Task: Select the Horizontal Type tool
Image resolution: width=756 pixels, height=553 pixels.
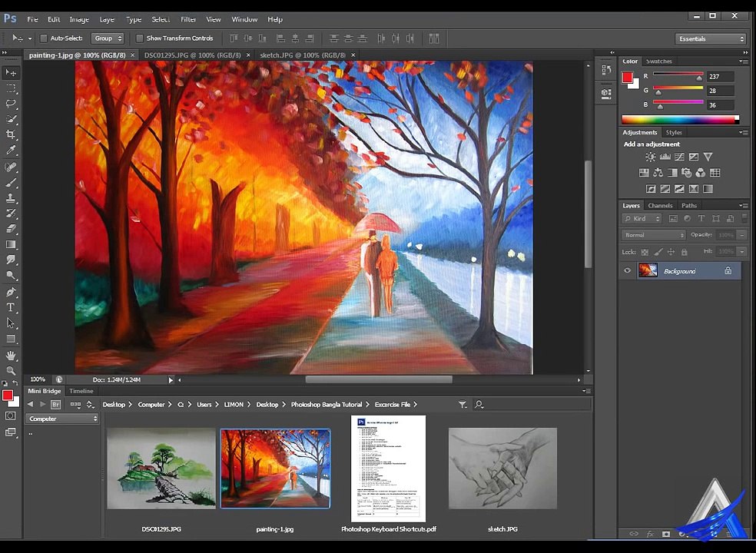Action: tap(11, 307)
